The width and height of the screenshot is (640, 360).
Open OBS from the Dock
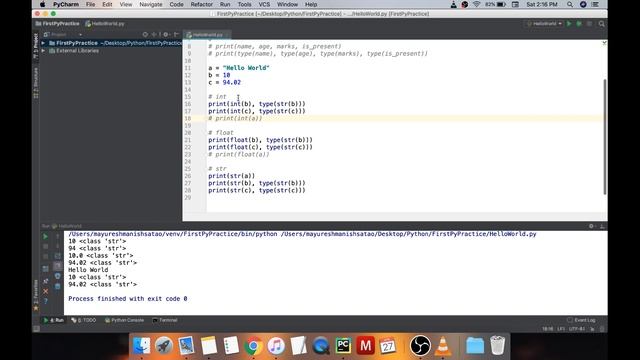point(420,346)
